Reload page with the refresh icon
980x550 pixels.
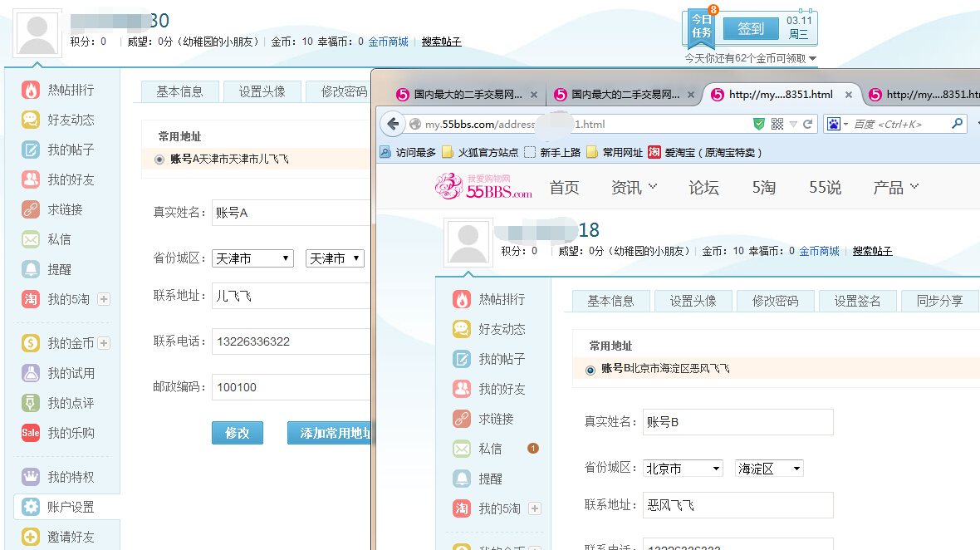807,124
